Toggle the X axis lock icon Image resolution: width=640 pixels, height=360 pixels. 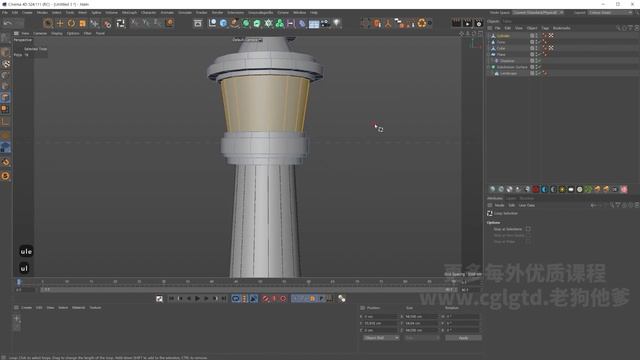[135, 23]
